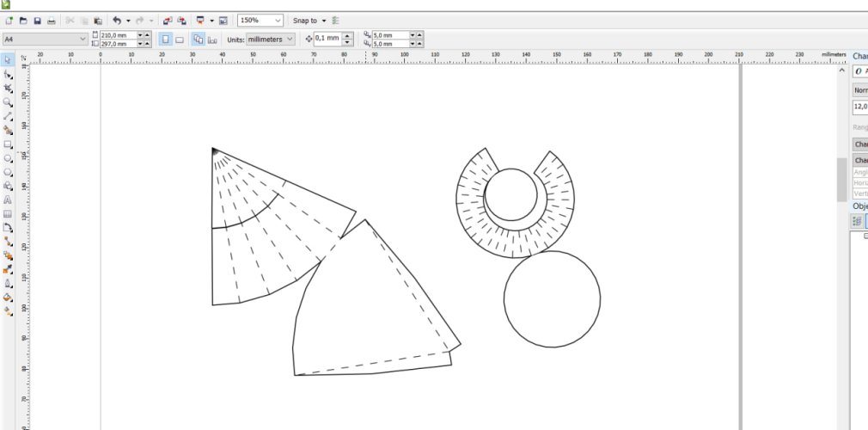Image resolution: width=868 pixels, height=430 pixels.
Task: Decrease nudge offset with down arrow
Action: [x=348, y=42]
